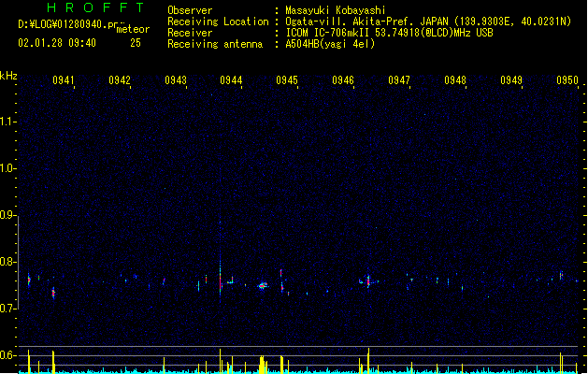
Task: Click the 0945 time marker
Action: (287, 79)
